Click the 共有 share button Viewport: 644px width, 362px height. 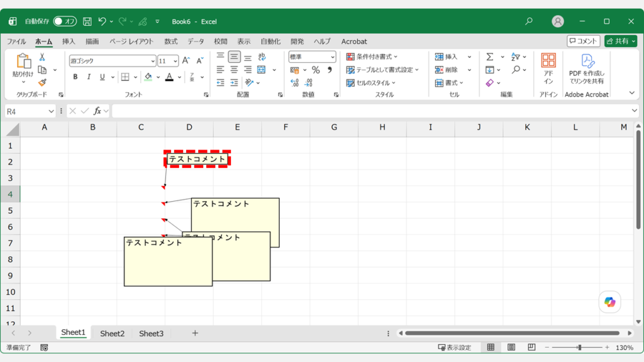(621, 41)
